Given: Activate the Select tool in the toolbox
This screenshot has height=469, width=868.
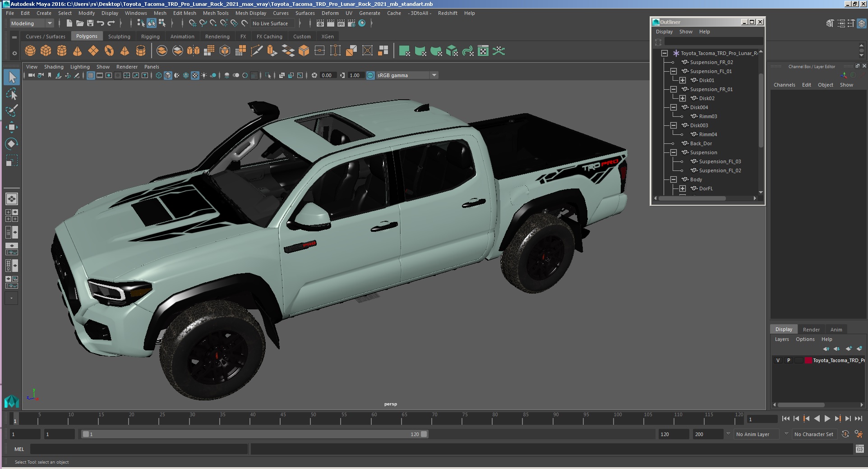Looking at the screenshot, I should 12,77.
